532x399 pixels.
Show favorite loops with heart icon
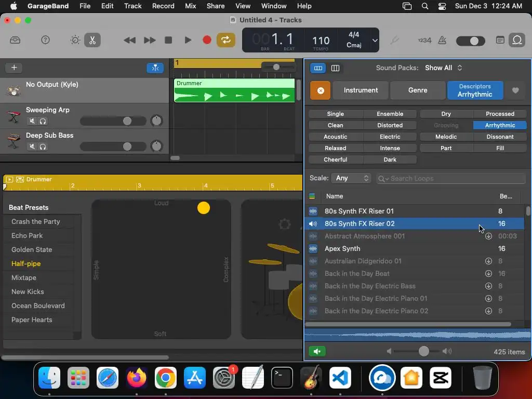515,90
